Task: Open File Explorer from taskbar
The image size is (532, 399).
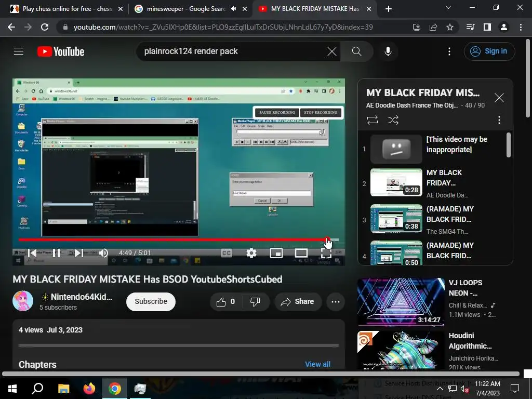Action: pos(63,389)
